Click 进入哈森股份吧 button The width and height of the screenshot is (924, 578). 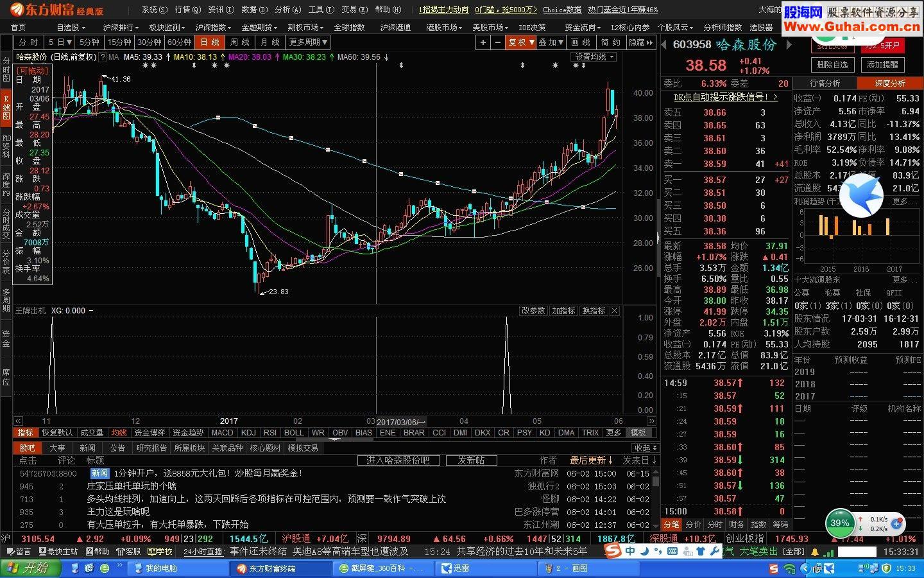click(x=398, y=460)
